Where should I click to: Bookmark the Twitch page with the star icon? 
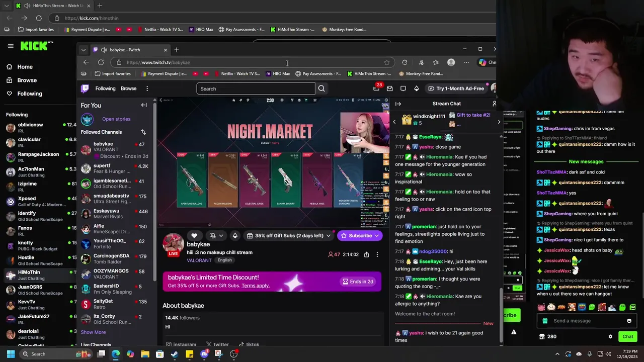(386, 62)
